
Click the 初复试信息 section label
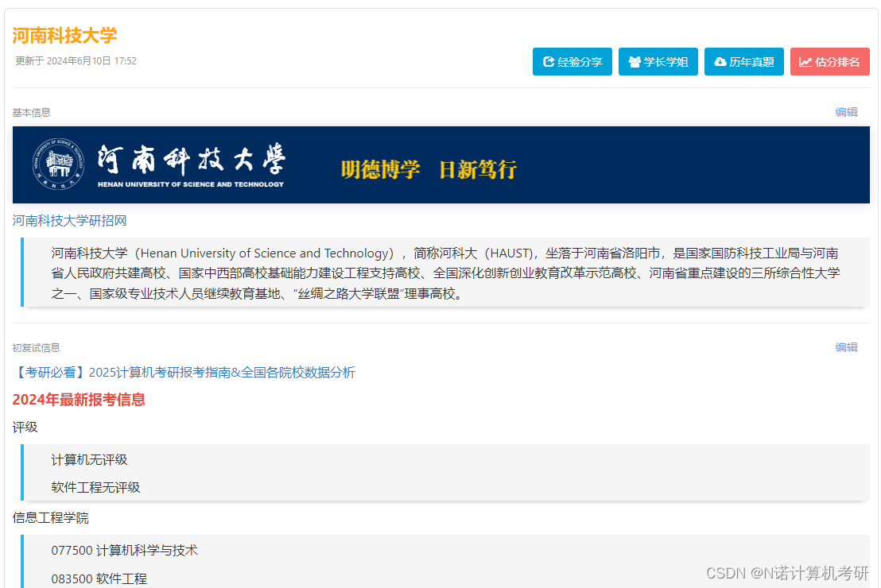coord(36,347)
